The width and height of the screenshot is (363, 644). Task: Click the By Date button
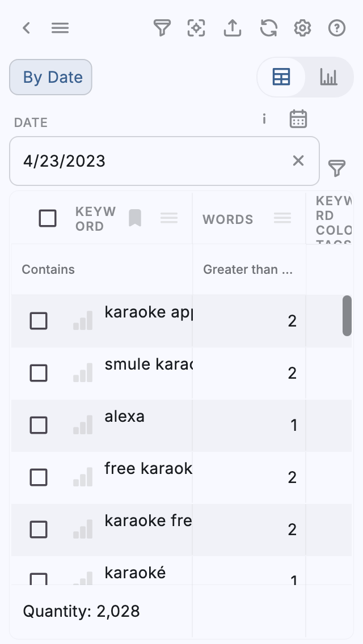click(x=51, y=77)
